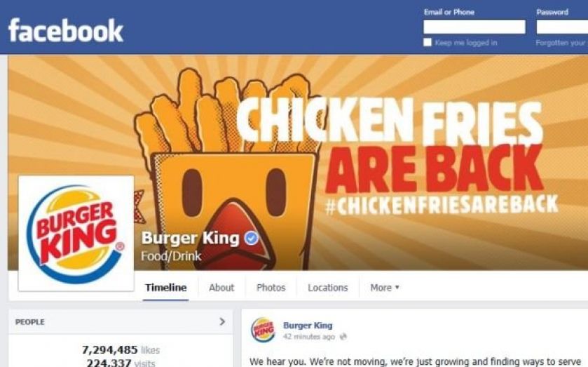The image size is (588, 367).
Task: Expand the People section chevron
Action: (x=222, y=321)
